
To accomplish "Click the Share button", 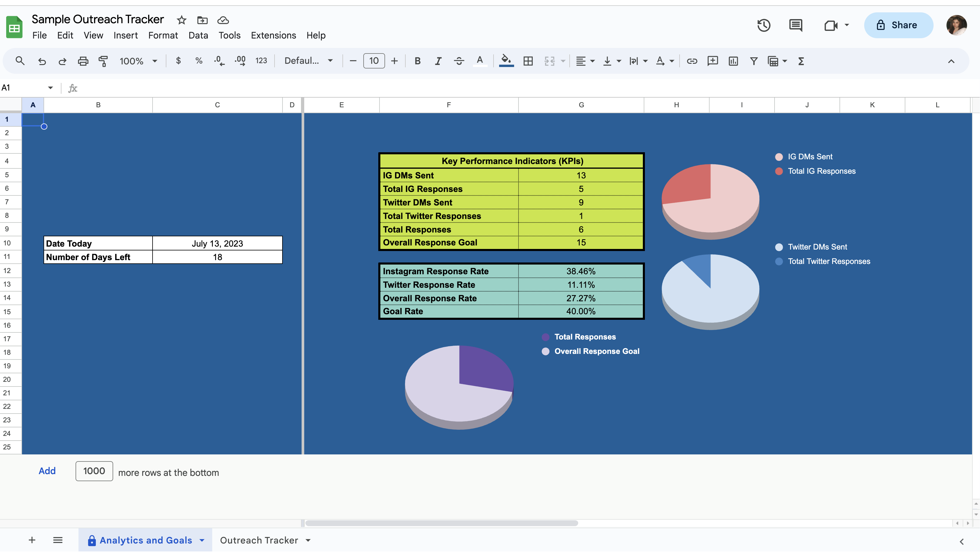I will click(899, 25).
